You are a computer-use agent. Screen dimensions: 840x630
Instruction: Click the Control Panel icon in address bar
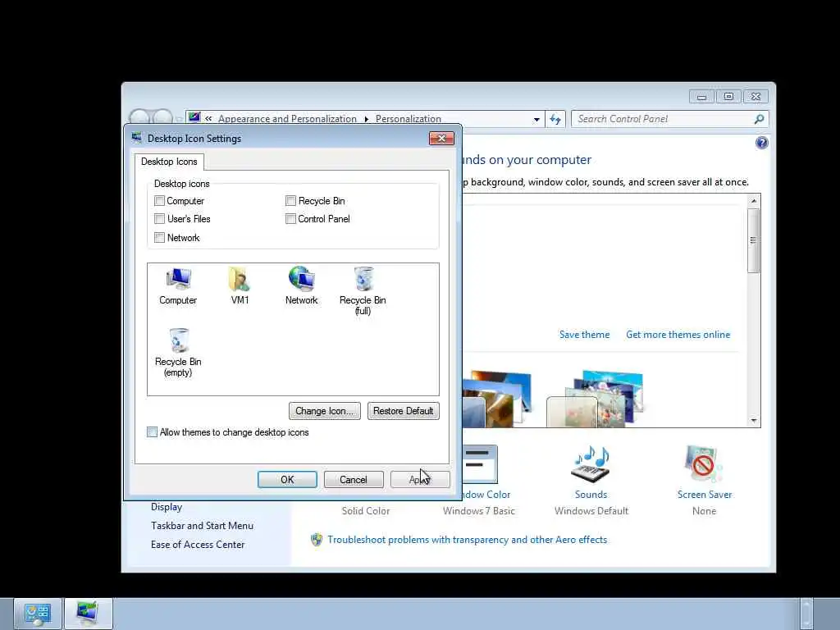pyautogui.click(x=194, y=117)
